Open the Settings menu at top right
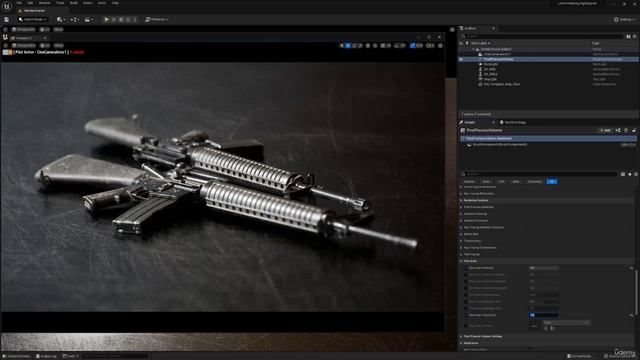Image resolution: width=640 pixels, height=360 pixels. (624, 19)
